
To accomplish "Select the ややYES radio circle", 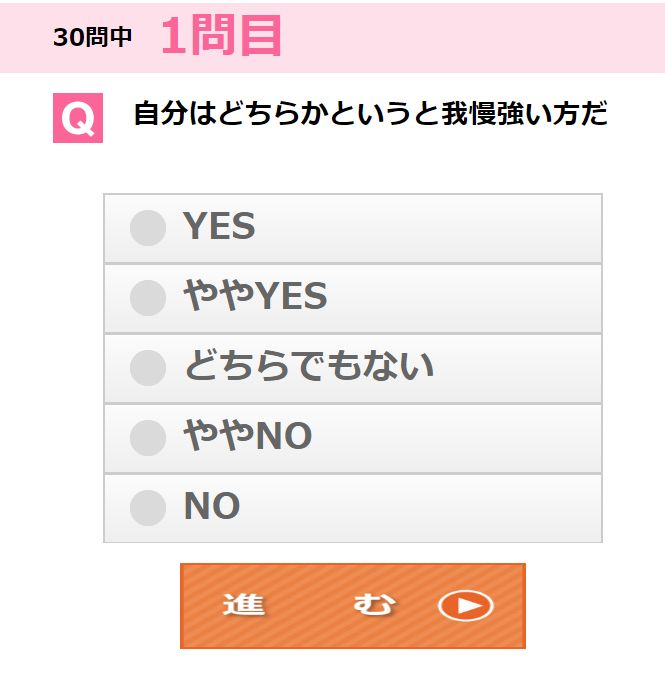I will coord(148,298).
